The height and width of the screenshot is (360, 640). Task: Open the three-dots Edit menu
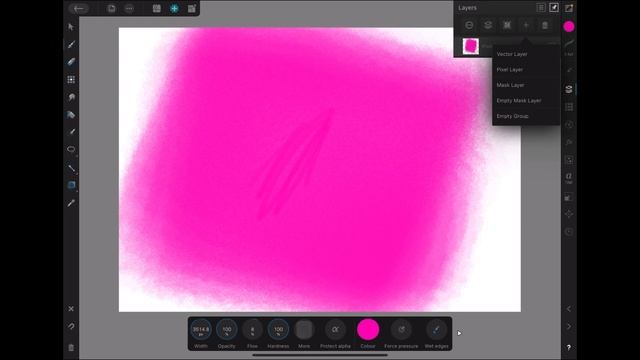click(x=129, y=8)
